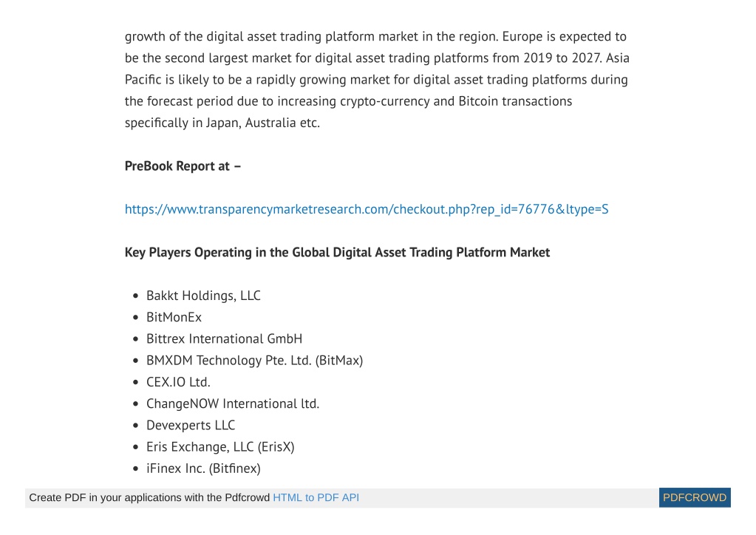Screen dimensions: 756x535
Task: Click ChangeNOW International ltd. entry
Action: point(233,403)
